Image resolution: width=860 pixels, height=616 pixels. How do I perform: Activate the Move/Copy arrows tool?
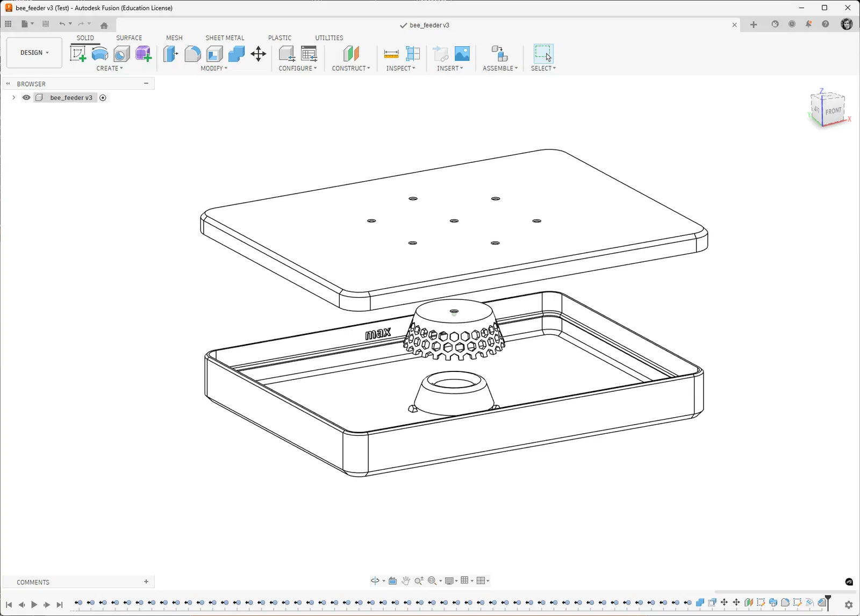click(x=259, y=54)
